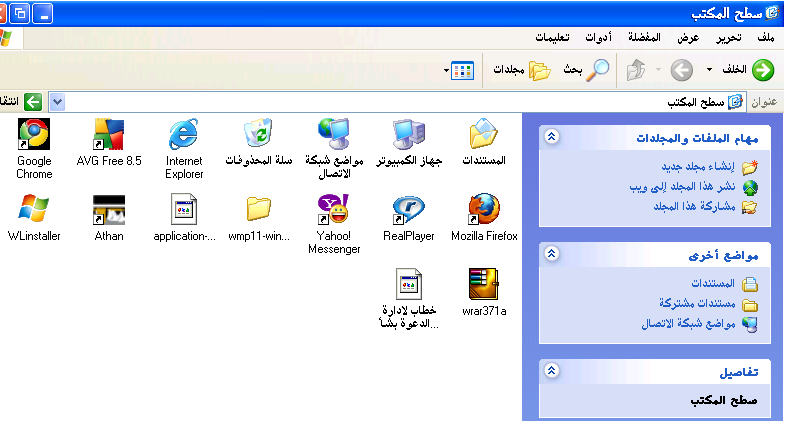Collapse the مواضع أخرى panel
788x421 pixels.
[552, 254]
